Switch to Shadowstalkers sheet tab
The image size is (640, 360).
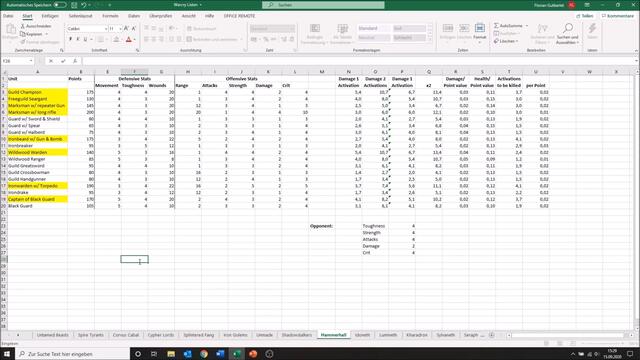[x=297, y=335]
